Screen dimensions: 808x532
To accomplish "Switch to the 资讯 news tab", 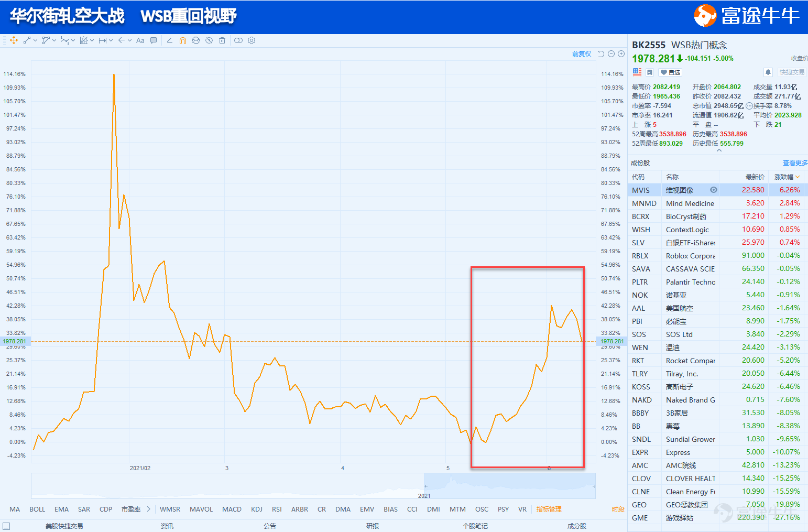I will pyautogui.click(x=167, y=526).
